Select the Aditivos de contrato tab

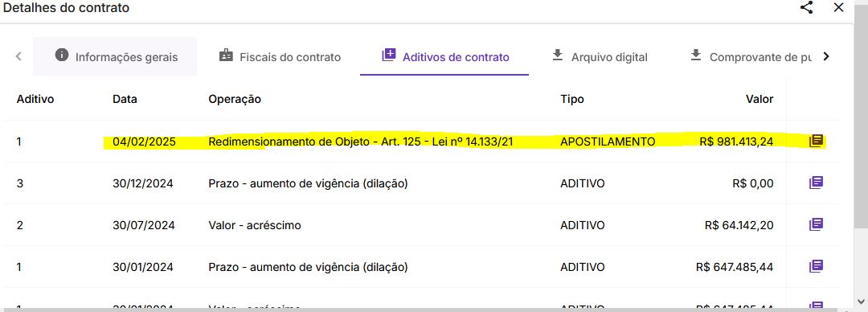[x=444, y=56]
